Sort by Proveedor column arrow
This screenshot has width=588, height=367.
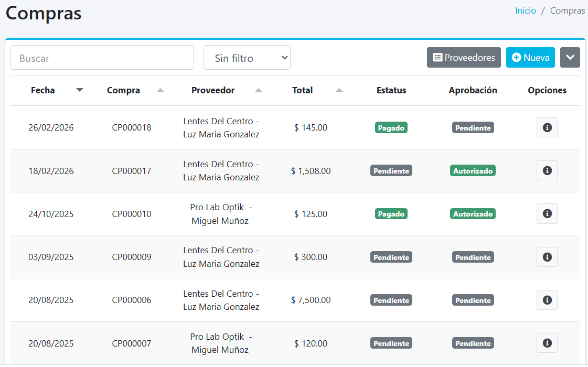click(259, 90)
